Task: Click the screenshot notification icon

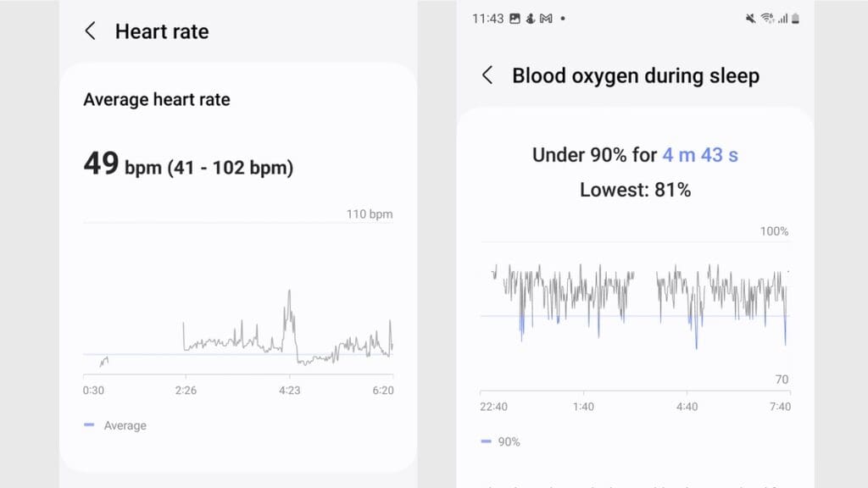Action: [x=515, y=17]
